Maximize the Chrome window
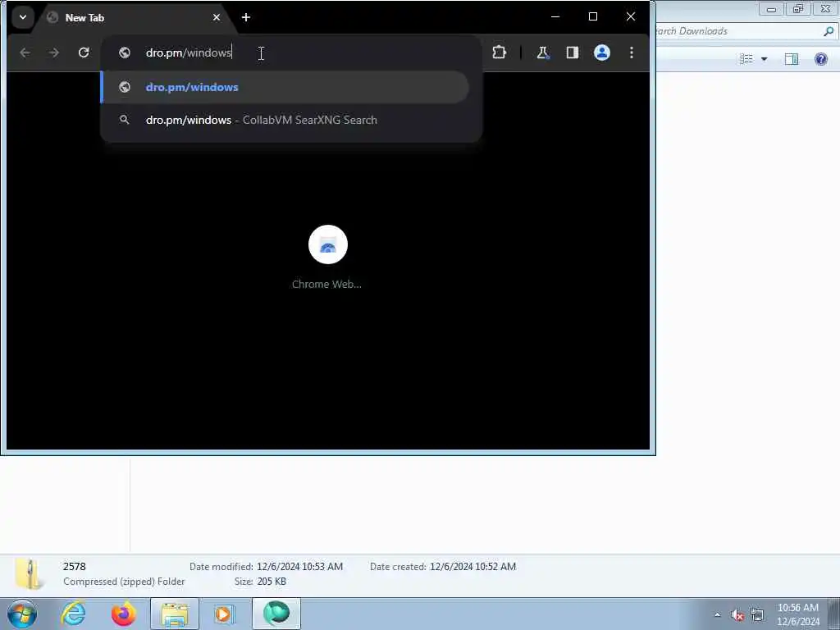The width and height of the screenshot is (840, 630). point(593,16)
